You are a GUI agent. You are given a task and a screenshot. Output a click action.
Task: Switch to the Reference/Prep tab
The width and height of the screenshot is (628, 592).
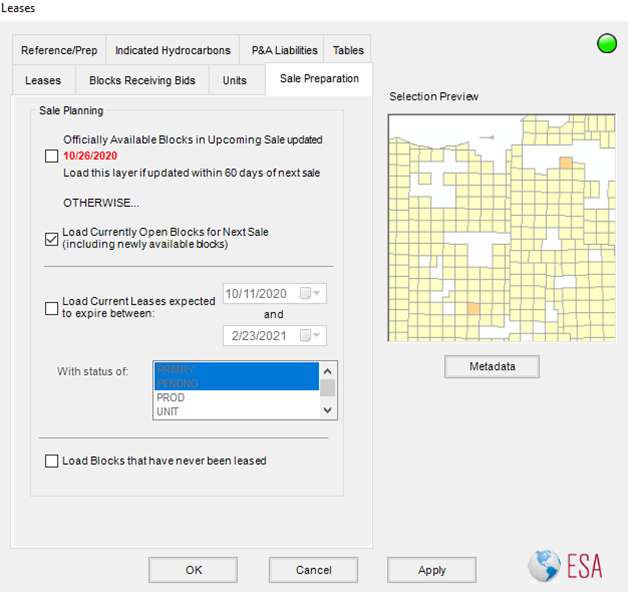click(60, 50)
